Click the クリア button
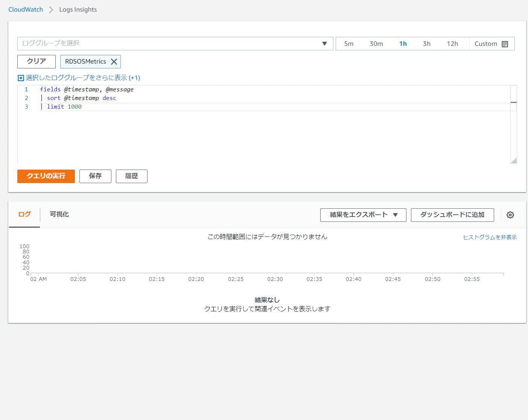 coord(37,62)
